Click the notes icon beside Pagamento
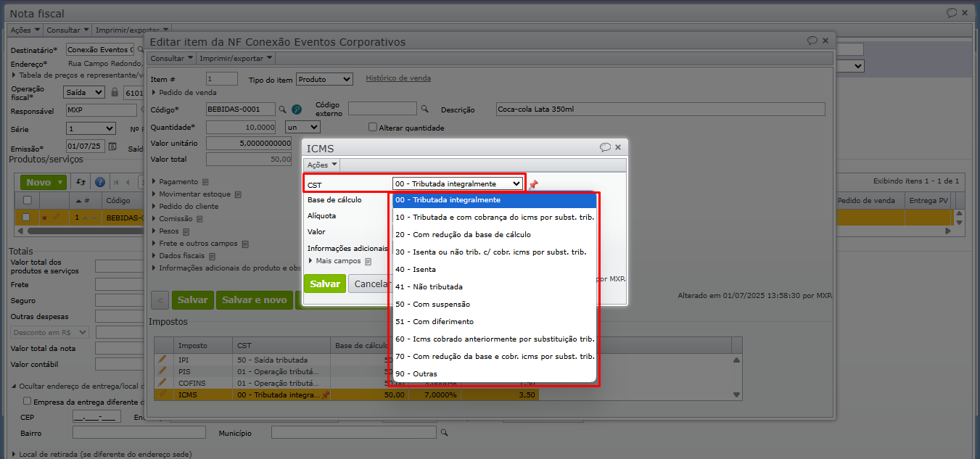Image resolution: width=980 pixels, height=459 pixels. pyautogui.click(x=205, y=182)
